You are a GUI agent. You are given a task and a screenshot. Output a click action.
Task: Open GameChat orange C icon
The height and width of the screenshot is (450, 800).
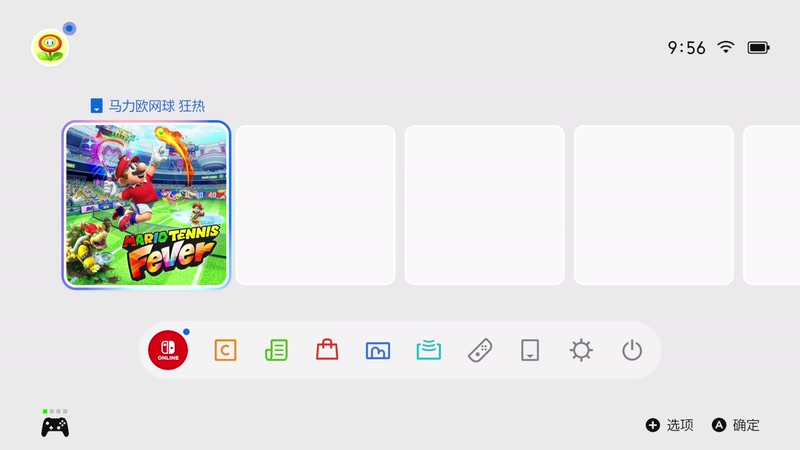(x=225, y=351)
